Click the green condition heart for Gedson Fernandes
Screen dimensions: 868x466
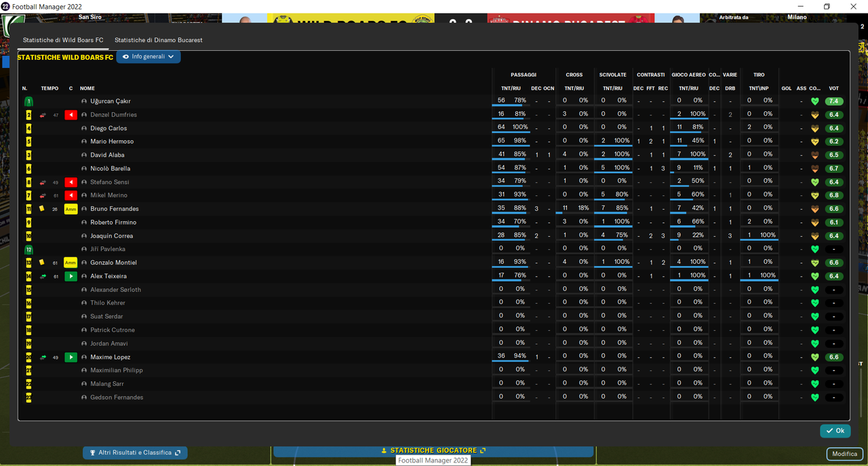[x=815, y=397]
